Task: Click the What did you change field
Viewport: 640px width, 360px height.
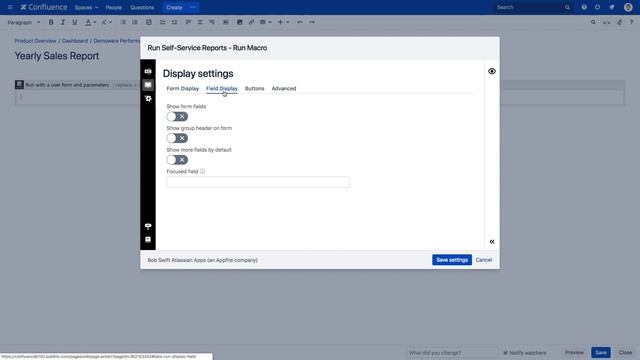Action: pyautogui.click(x=452, y=353)
